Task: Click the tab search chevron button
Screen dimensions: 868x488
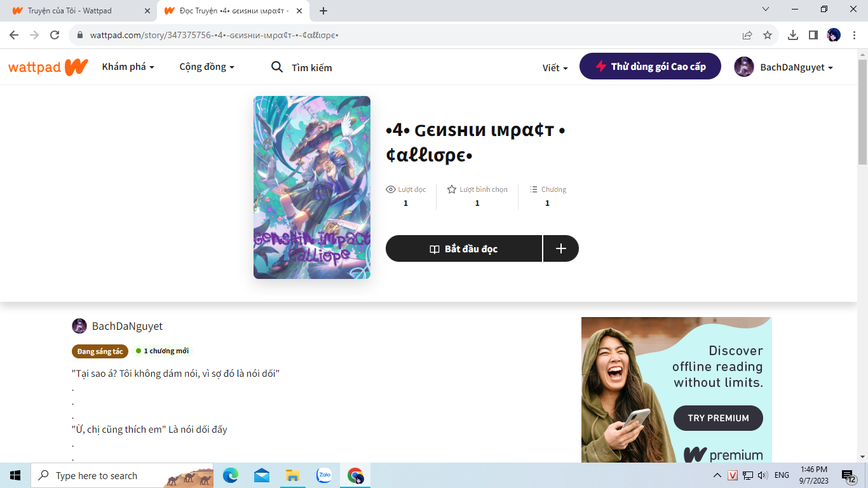Action: (766, 9)
